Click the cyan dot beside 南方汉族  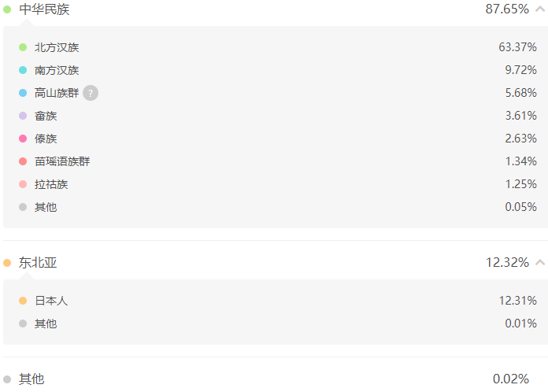pos(23,70)
